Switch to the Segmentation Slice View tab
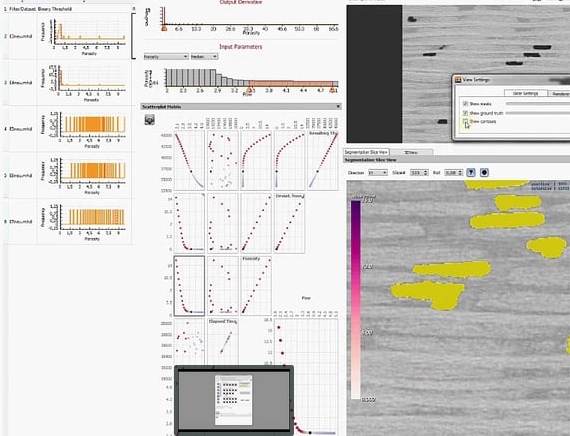 pos(366,152)
